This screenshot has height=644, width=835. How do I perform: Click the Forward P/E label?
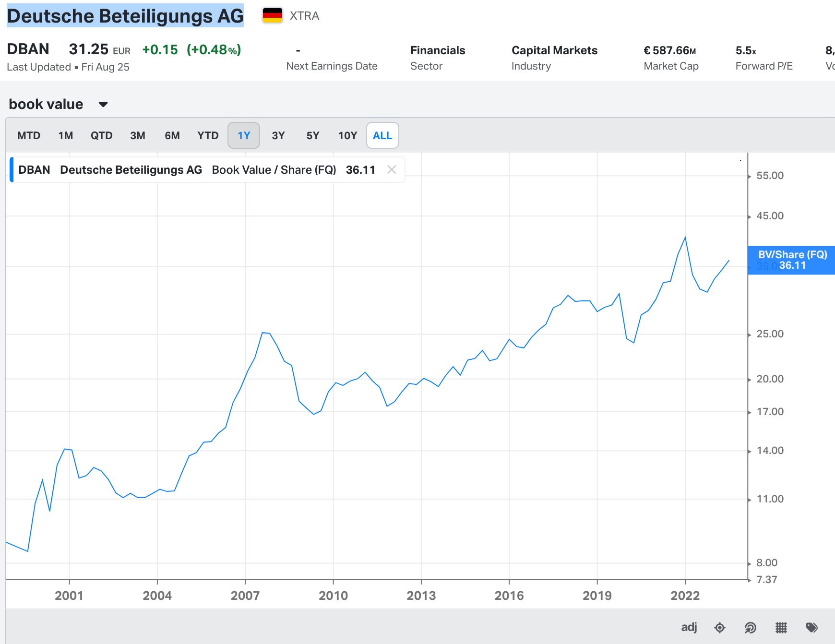click(x=764, y=66)
